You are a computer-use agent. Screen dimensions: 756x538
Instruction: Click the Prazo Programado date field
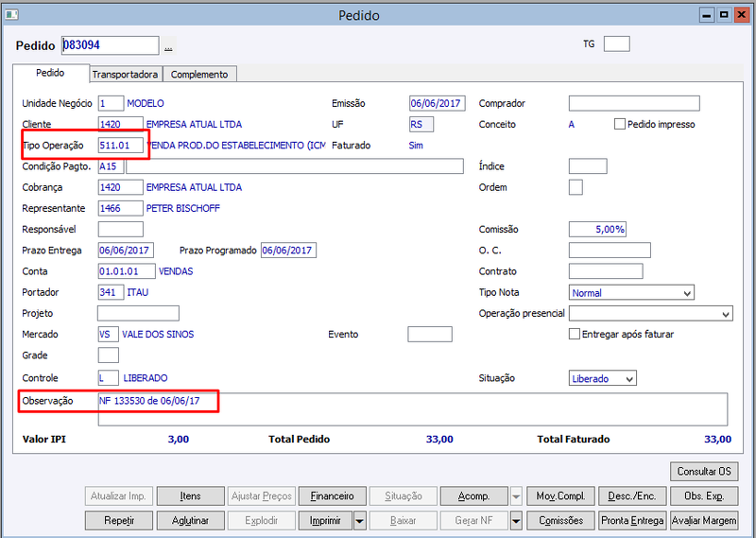pos(288,251)
